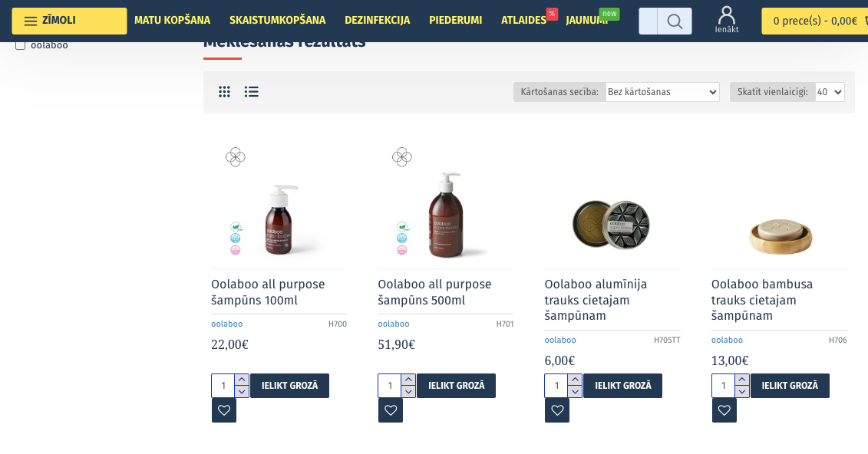Increase quantity of 100ml shampoo
The width and height of the screenshot is (868, 454).
(242, 380)
